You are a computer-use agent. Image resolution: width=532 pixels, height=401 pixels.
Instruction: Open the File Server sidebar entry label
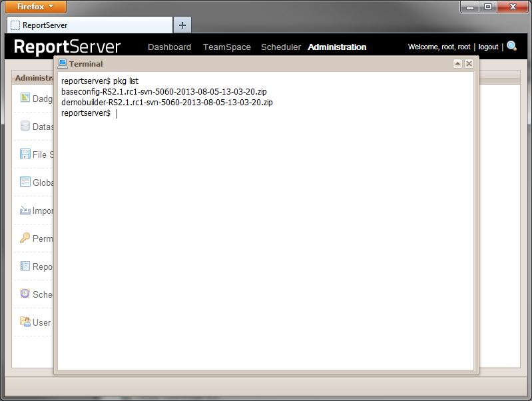coord(43,155)
